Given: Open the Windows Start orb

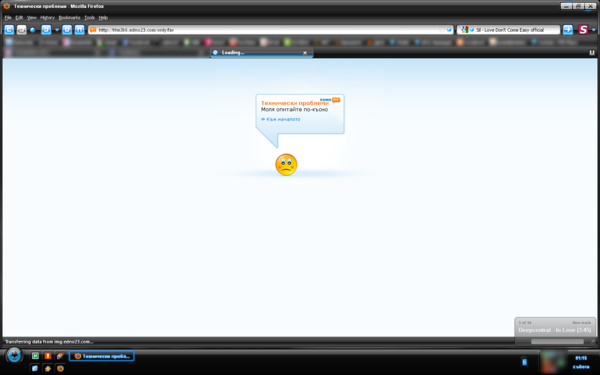Looking at the screenshot, I should coord(14,355).
